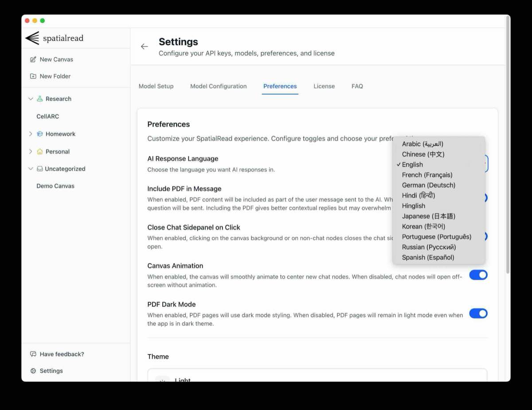Switch to Model Configuration tab

219,87
